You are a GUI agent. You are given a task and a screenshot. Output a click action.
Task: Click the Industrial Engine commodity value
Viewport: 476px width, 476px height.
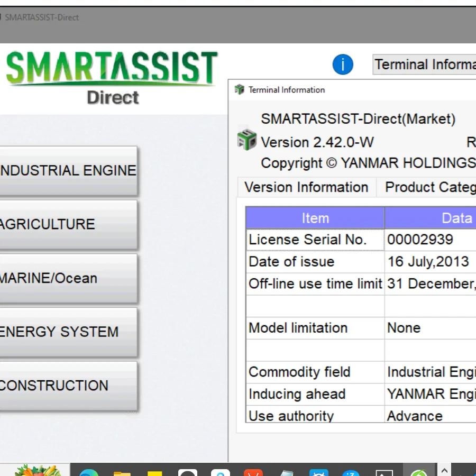pos(430,372)
